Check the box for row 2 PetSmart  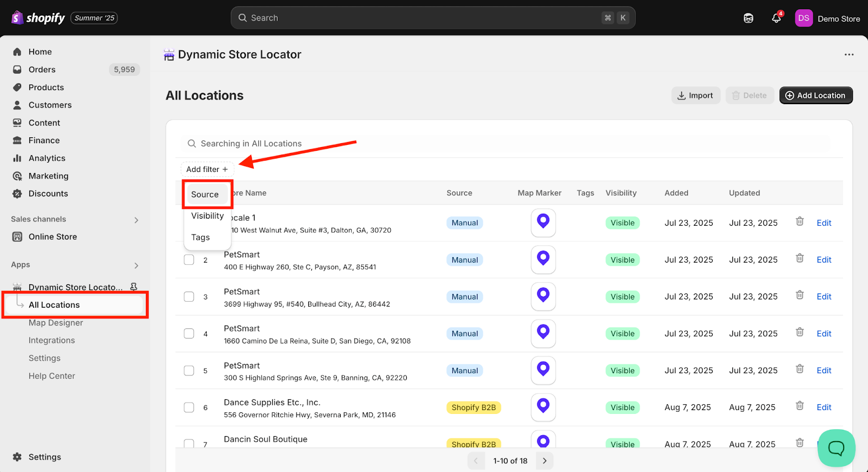click(x=189, y=260)
